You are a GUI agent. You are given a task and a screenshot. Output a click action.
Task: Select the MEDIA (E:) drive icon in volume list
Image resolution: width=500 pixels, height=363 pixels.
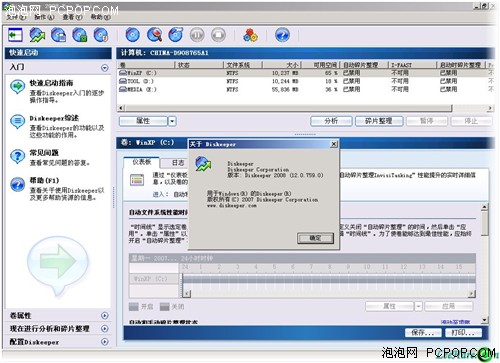pos(123,89)
